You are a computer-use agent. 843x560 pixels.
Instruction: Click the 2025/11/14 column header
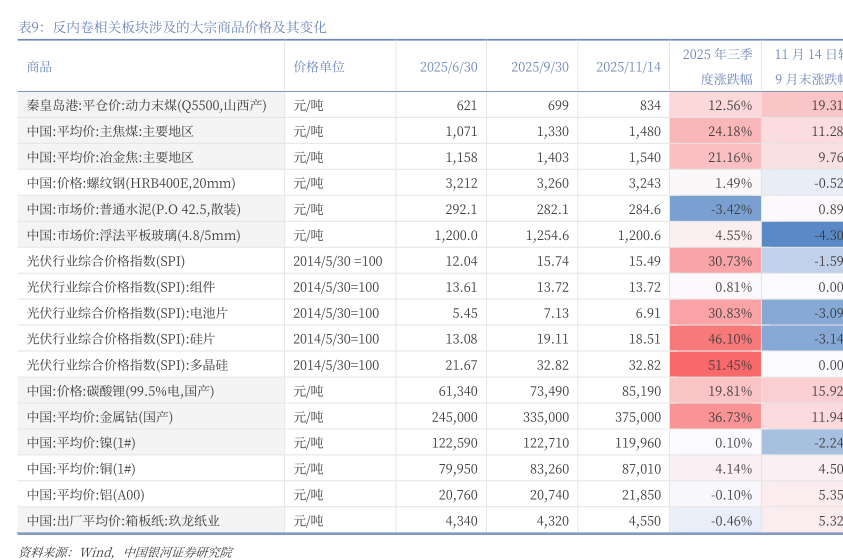(628, 67)
